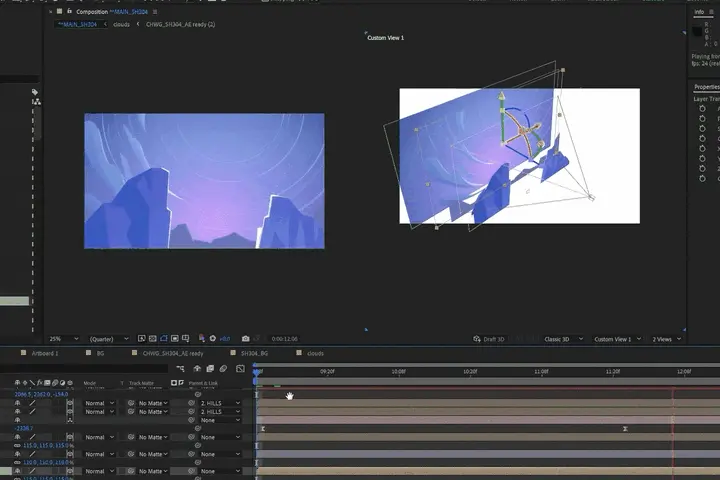The height and width of the screenshot is (480, 720).
Task: Toggle quality switch in lower 2. HILLS row
Action: point(32,412)
